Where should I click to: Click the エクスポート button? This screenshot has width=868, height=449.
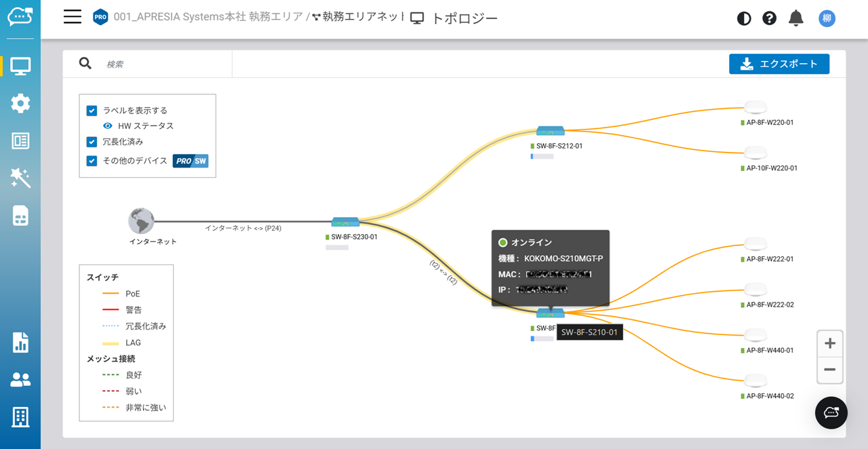click(778, 64)
